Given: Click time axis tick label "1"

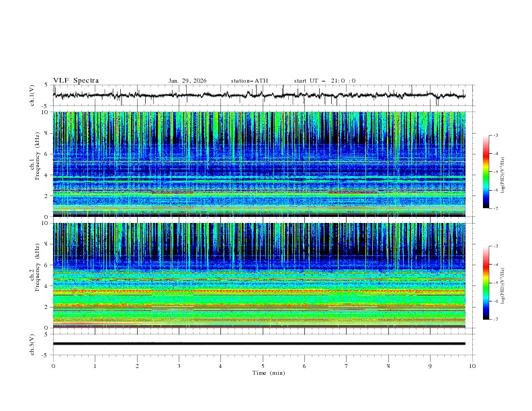Looking at the screenshot, I should tap(95, 366).
